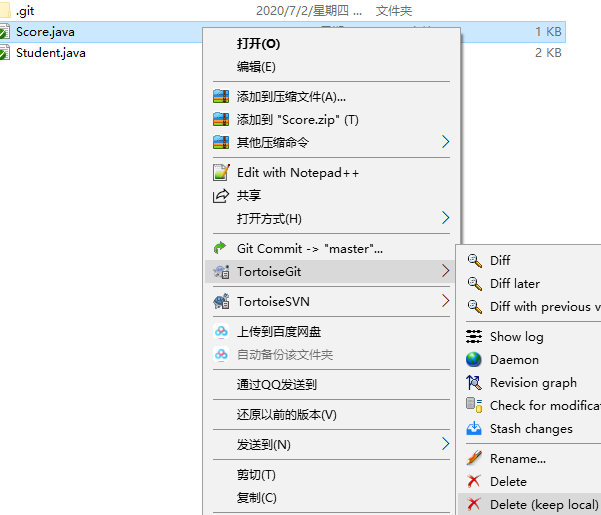The height and width of the screenshot is (515, 601).
Task: Click the Stash changes tray icon
Action: pos(474,428)
